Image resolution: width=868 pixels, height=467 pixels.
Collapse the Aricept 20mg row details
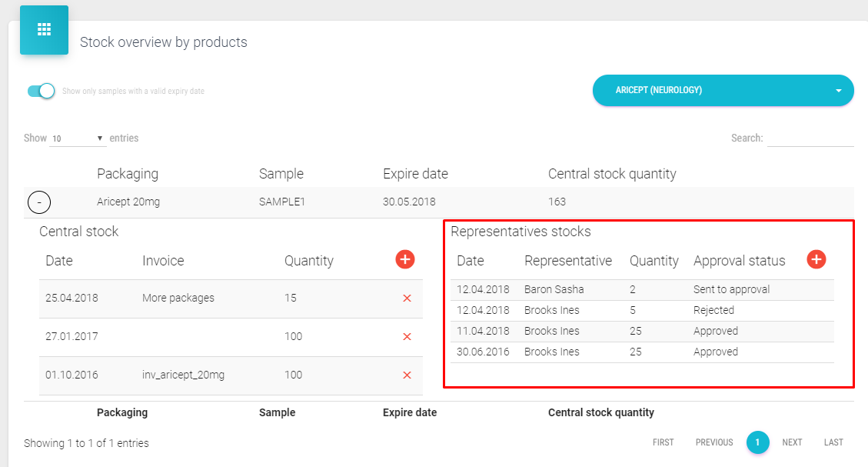(39, 202)
